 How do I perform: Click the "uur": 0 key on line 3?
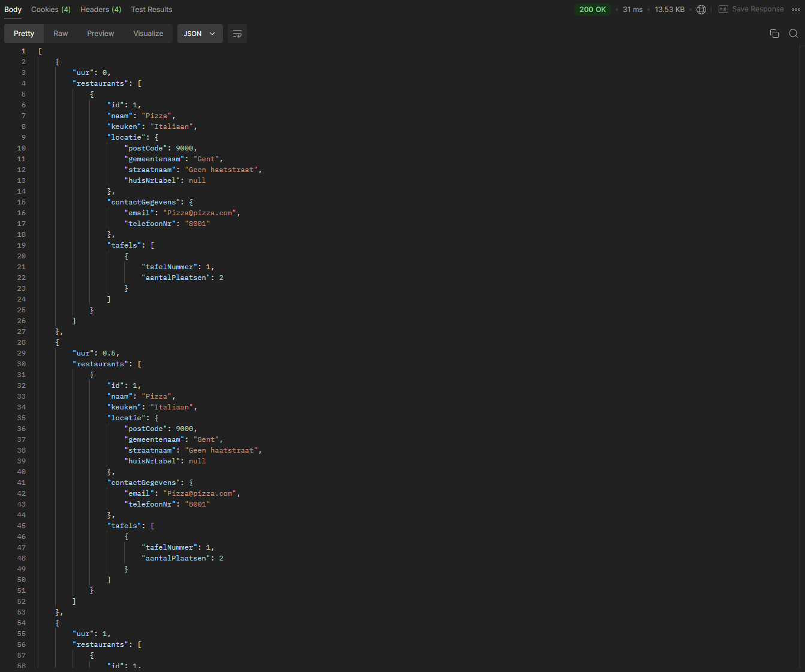click(83, 73)
